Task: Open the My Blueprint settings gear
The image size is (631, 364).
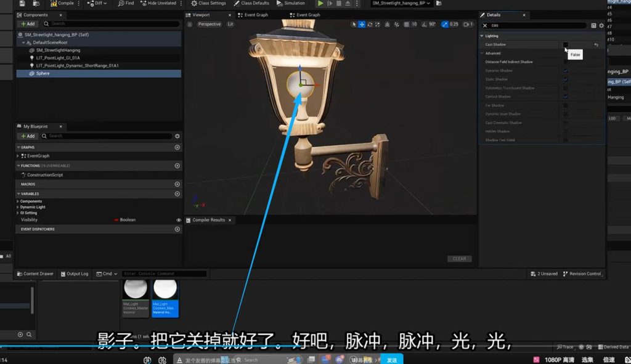Action: (177, 136)
